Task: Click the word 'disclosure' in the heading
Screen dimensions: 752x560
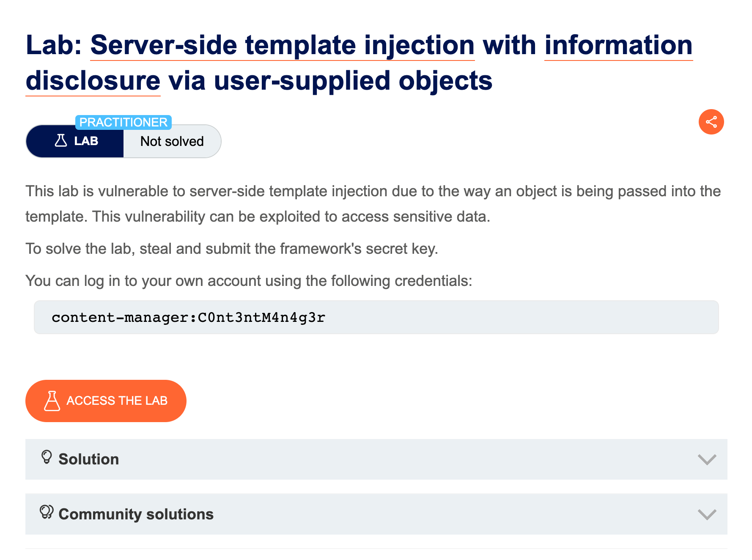Action: pos(93,81)
